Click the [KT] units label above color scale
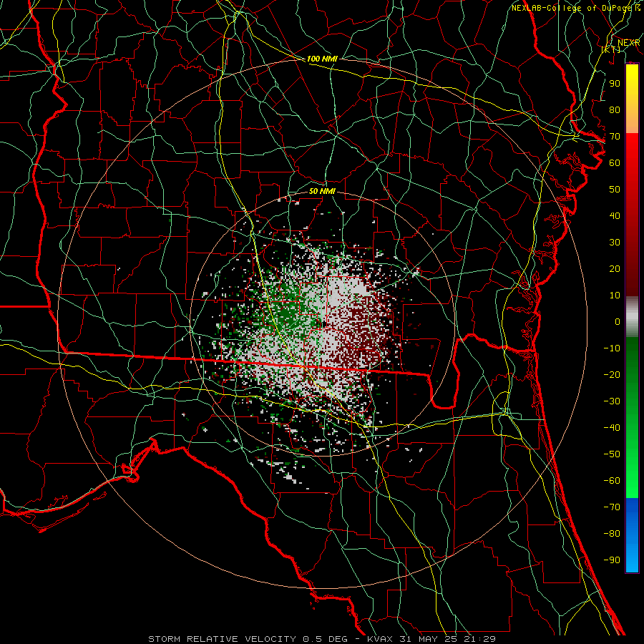The height and width of the screenshot is (644, 644). pos(610,49)
